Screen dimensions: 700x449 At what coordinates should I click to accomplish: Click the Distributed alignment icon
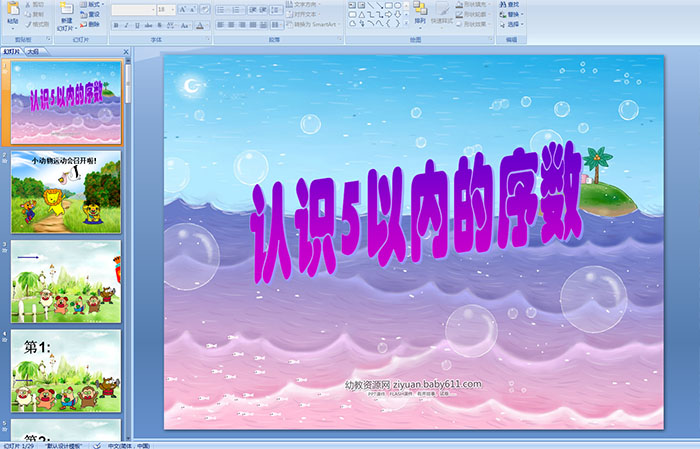tap(263, 25)
